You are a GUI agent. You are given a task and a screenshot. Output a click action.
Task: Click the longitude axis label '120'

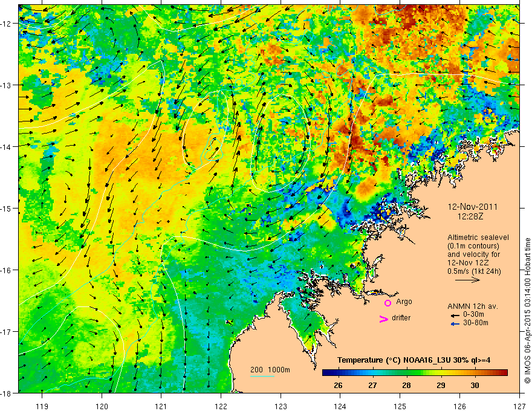tap(102, 406)
